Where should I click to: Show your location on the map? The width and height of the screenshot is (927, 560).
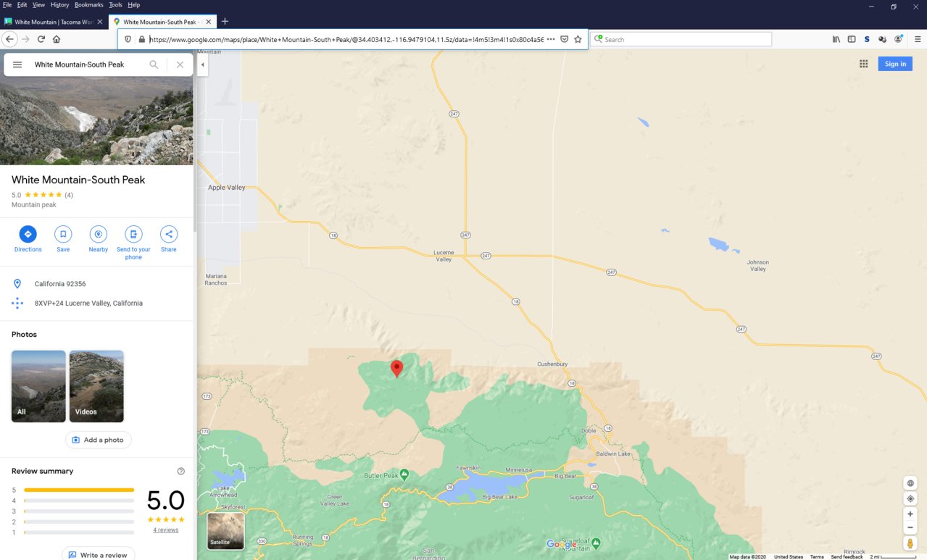pyautogui.click(x=910, y=498)
